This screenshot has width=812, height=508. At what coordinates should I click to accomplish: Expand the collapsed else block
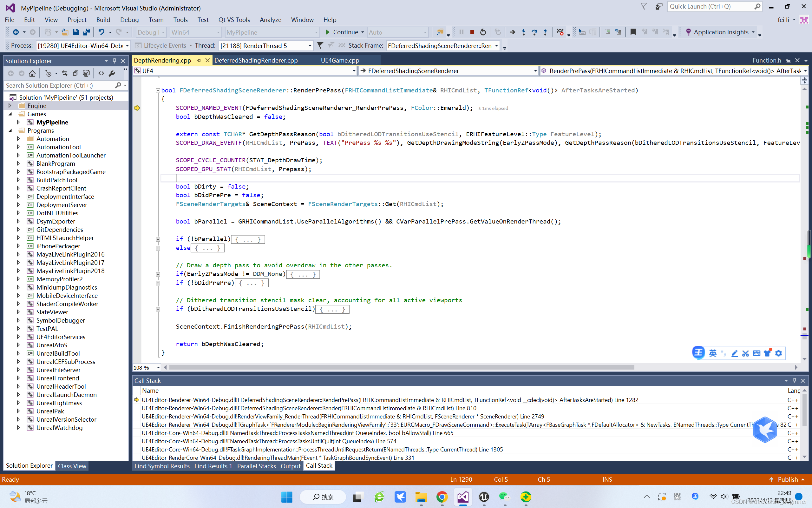coord(158,248)
